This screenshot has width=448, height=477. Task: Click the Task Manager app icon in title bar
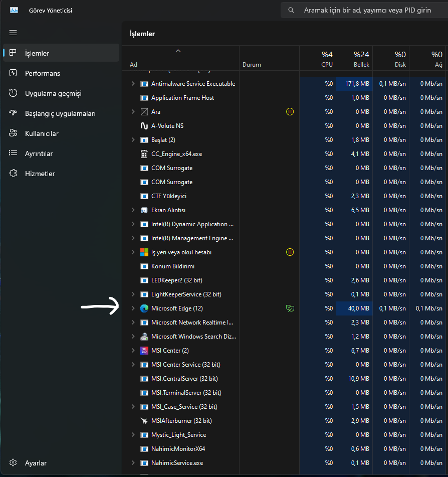coord(14,10)
